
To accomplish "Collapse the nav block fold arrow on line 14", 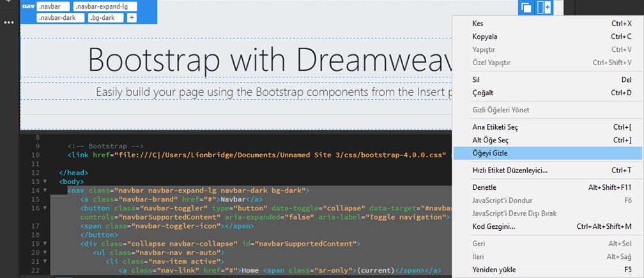I will (45, 190).
